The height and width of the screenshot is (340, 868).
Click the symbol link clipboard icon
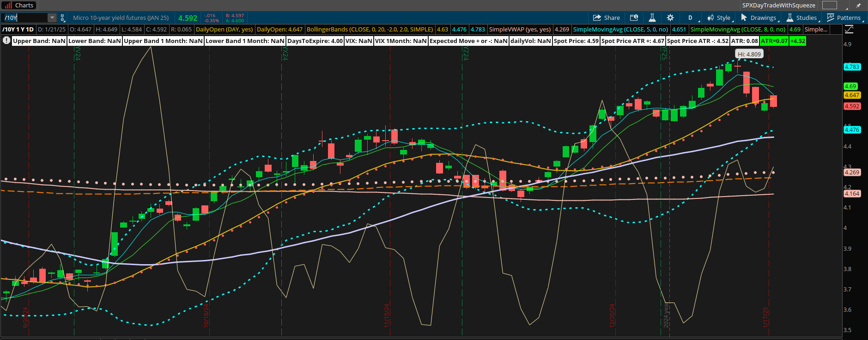coord(63,18)
